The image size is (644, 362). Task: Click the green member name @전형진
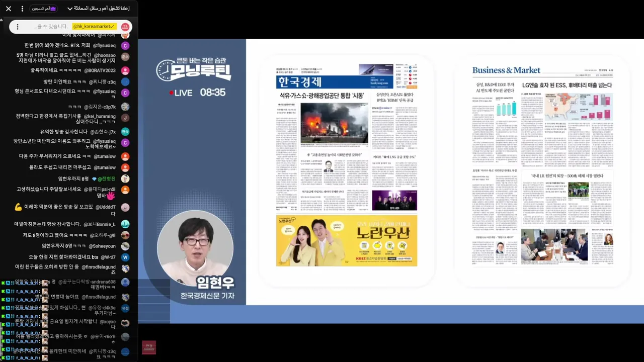(106, 179)
